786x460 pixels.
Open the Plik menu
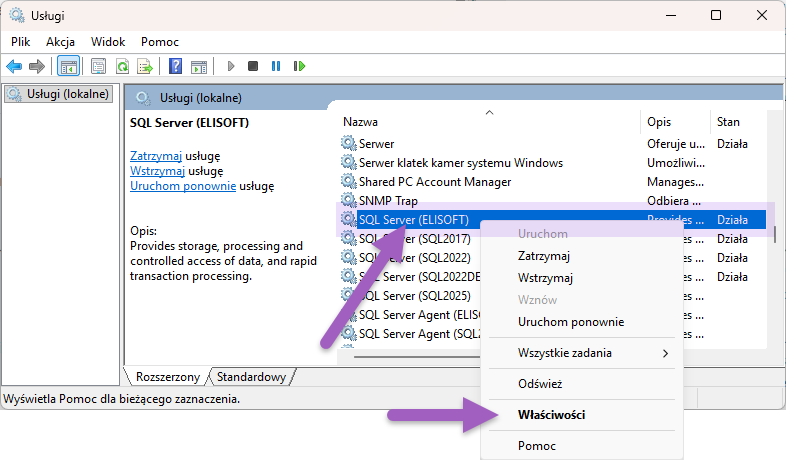pos(21,42)
